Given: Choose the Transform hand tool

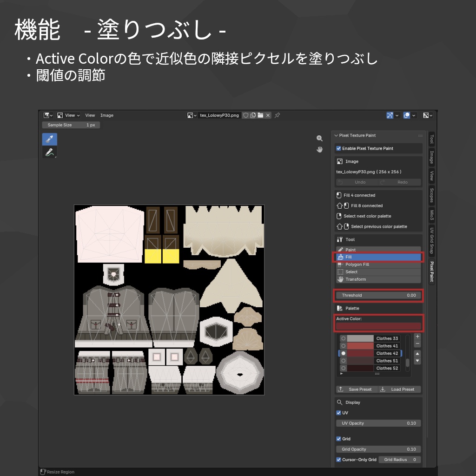Looking at the screenshot, I should 378,279.
